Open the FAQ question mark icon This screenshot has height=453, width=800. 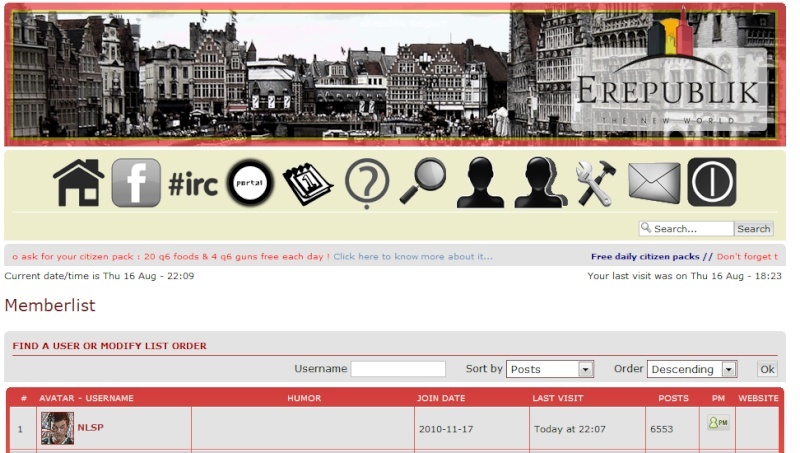point(367,184)
